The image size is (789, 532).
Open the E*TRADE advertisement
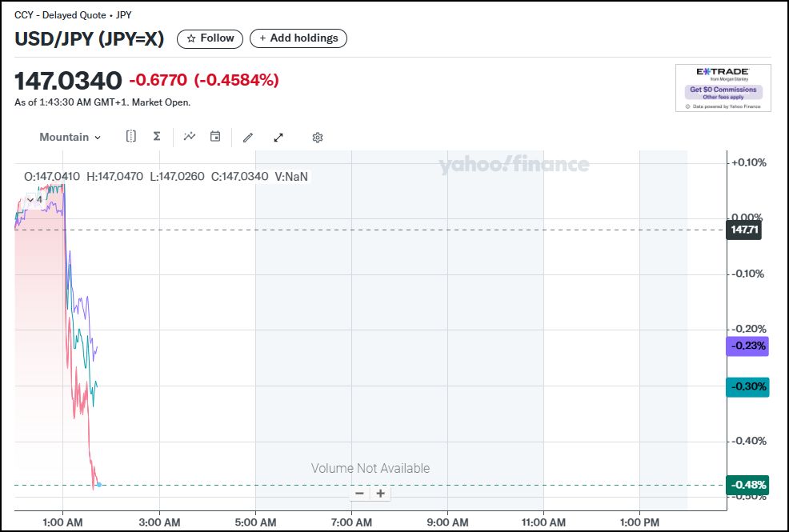coord(723,88)
